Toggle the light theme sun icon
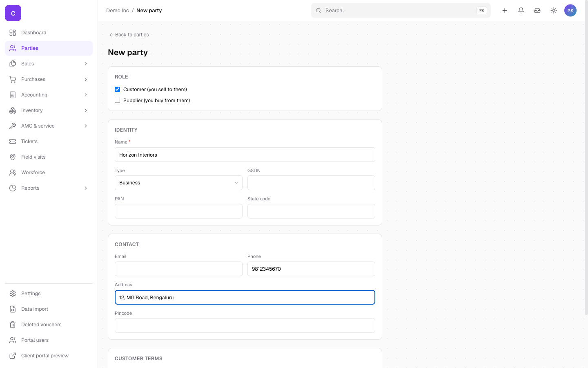588x368 pixels. point(554,11)
